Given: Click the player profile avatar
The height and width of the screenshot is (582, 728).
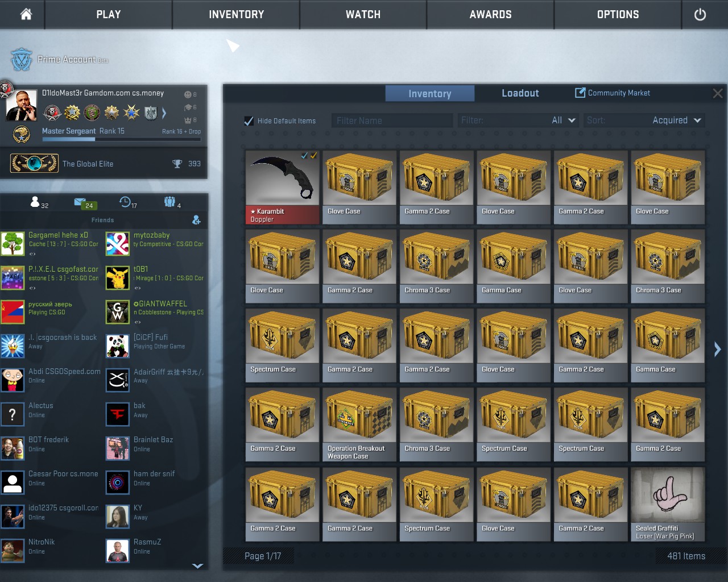Looking at the screenshot, I should click(x=22, y=106).
